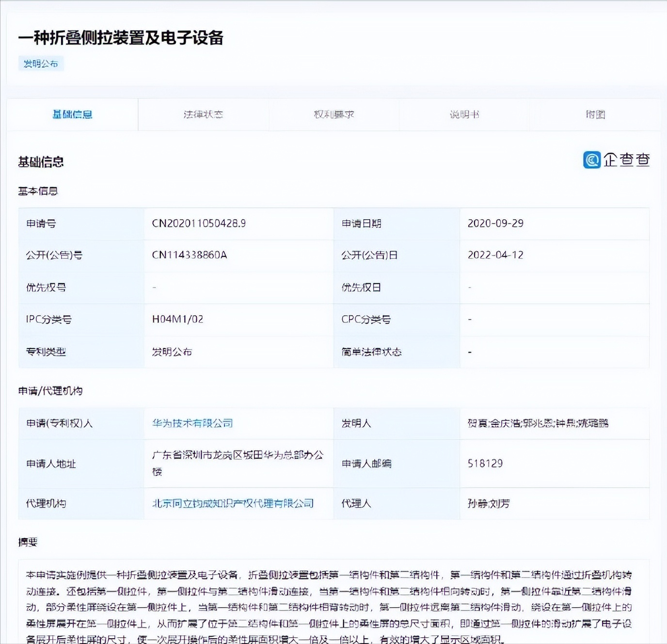Image resolution: width=667 pixels, height=644 pixels.
Task: Select postal code 518129
Action: (x=485, y=463)
